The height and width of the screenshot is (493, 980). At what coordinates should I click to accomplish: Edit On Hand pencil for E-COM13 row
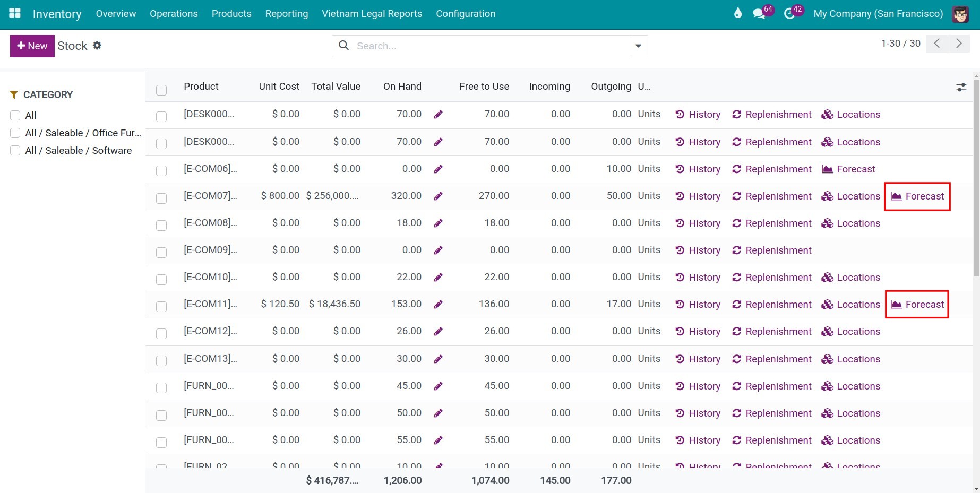[438, 359]
